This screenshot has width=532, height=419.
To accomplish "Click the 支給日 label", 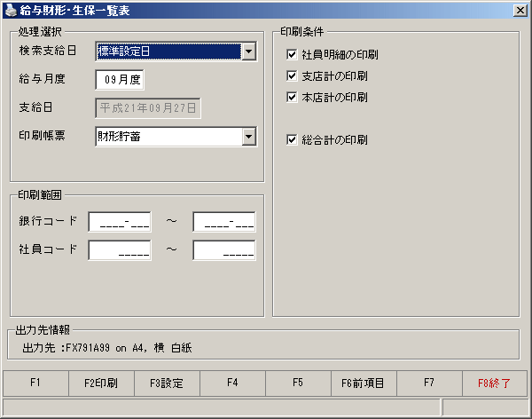I will (35, 107).
